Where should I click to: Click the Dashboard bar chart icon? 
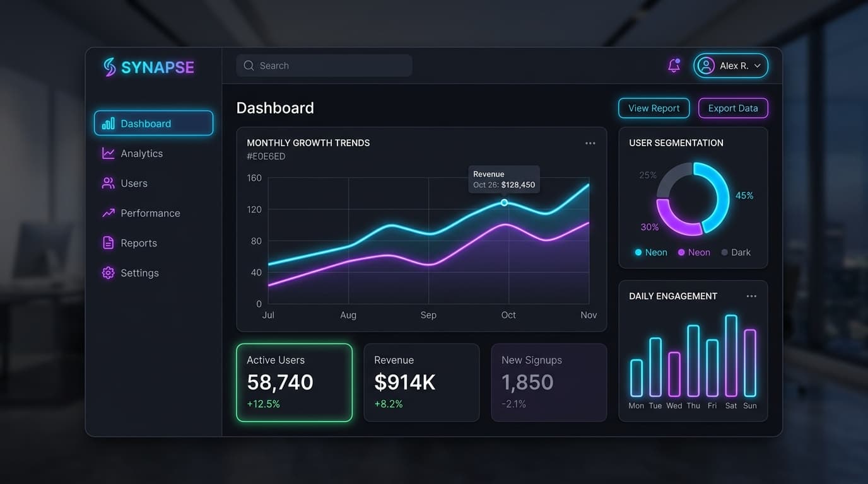pyautogui.click(x=108, y=124)
